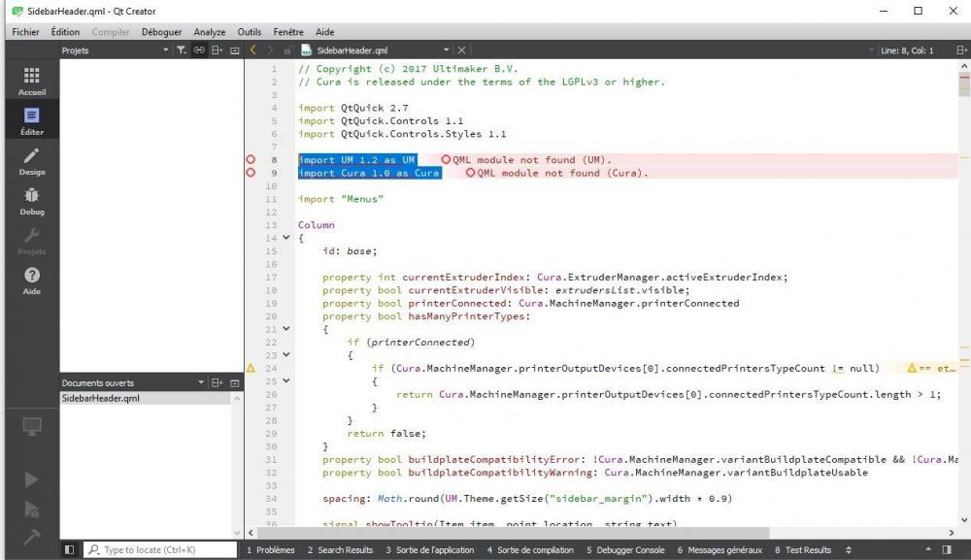The width and height of the screenshot is (971, 560).
Task: Show Sortie de compilation pane
Action: (530, 549)
